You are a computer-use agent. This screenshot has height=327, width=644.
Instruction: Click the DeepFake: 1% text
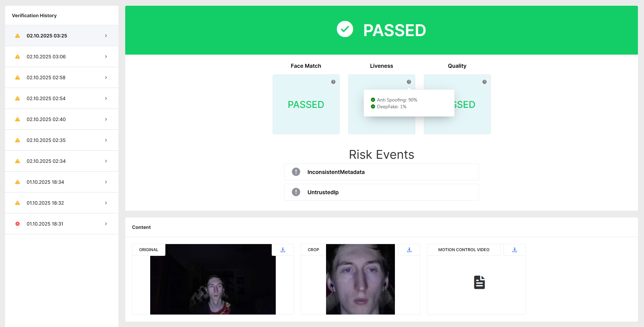tap(392, 107)
